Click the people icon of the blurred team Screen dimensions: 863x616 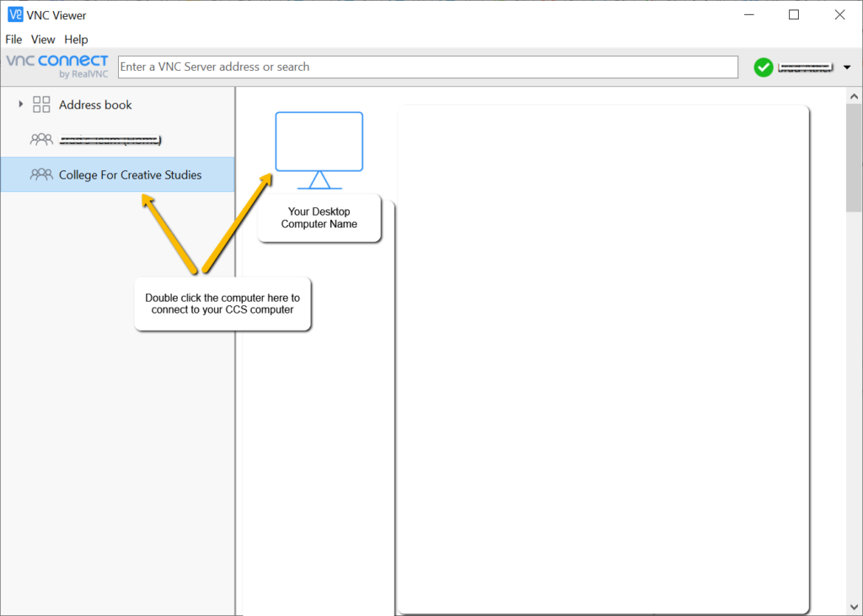click(41, 140)
